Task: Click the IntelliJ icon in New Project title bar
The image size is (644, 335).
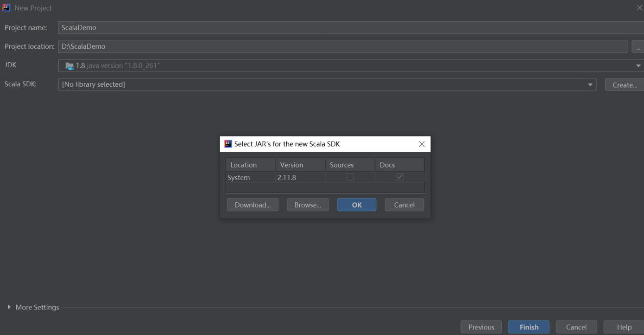Action: (6, 8)
